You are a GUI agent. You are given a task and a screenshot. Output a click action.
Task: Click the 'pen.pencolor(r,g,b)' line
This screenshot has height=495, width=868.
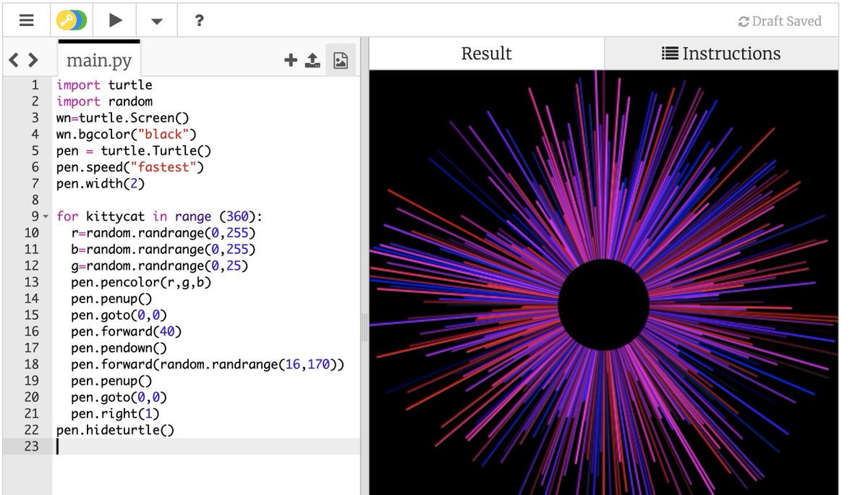[141, 282]
